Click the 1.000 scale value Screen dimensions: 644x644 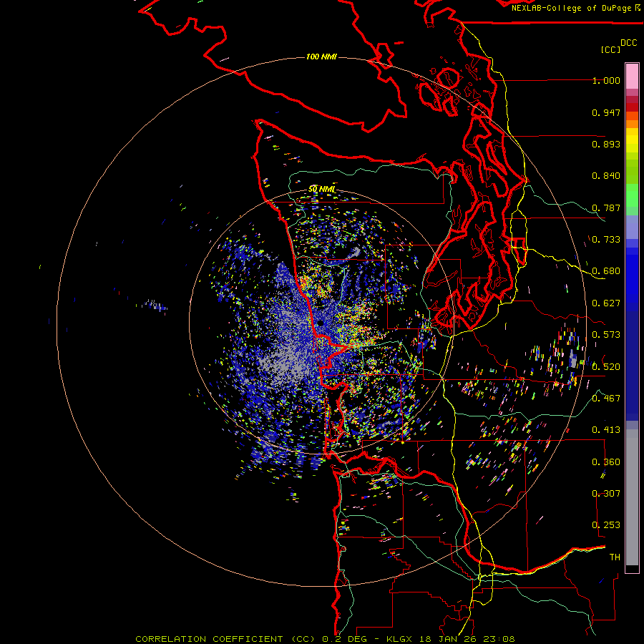[606, 80]
